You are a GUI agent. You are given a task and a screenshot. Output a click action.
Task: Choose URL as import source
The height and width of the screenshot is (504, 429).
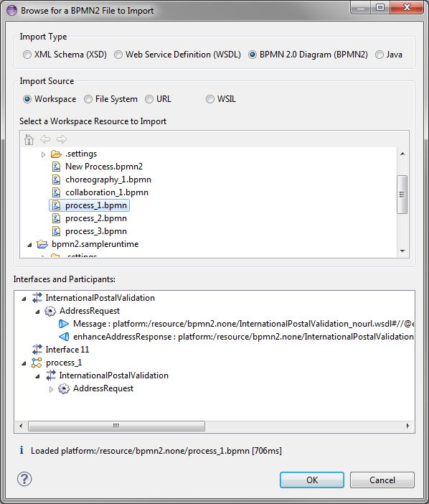(149, 99)
